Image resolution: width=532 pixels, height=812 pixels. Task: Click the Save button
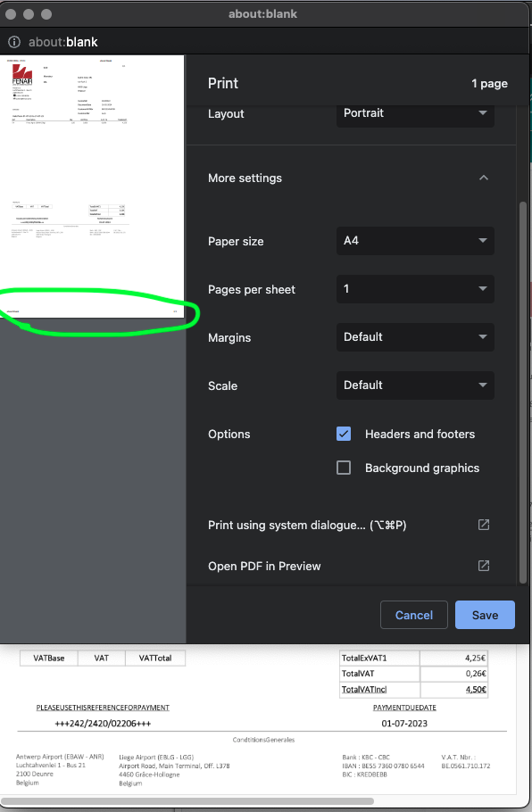(x=485, y=615)
